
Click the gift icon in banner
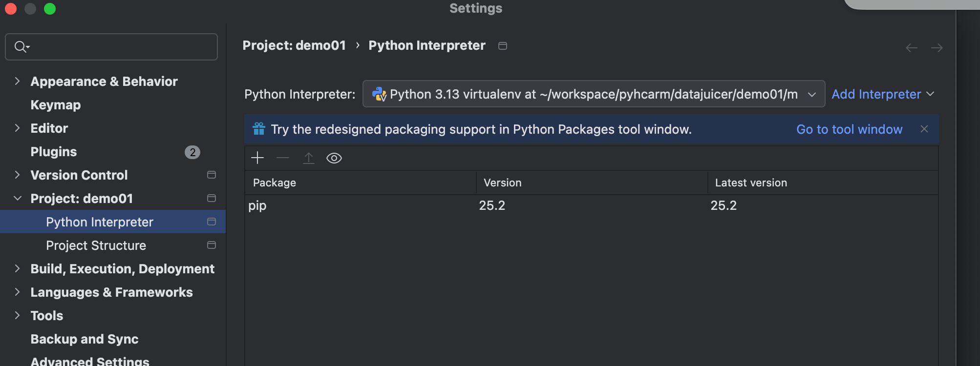click(x=259, y=129)
